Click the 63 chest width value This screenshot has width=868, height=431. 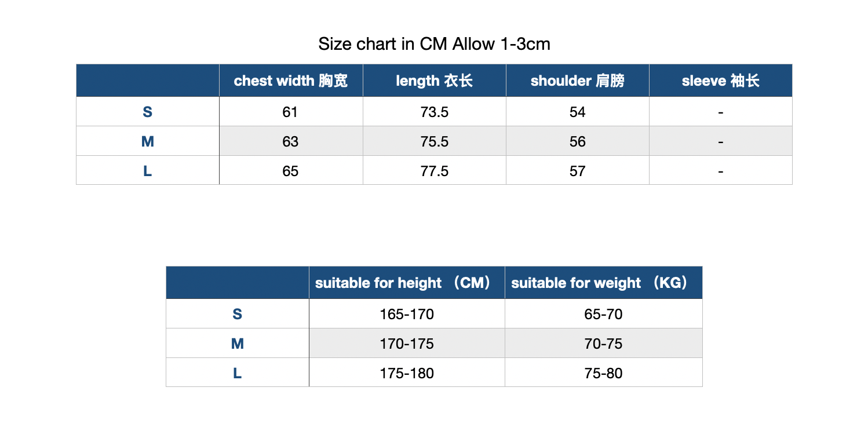[291, 141]
